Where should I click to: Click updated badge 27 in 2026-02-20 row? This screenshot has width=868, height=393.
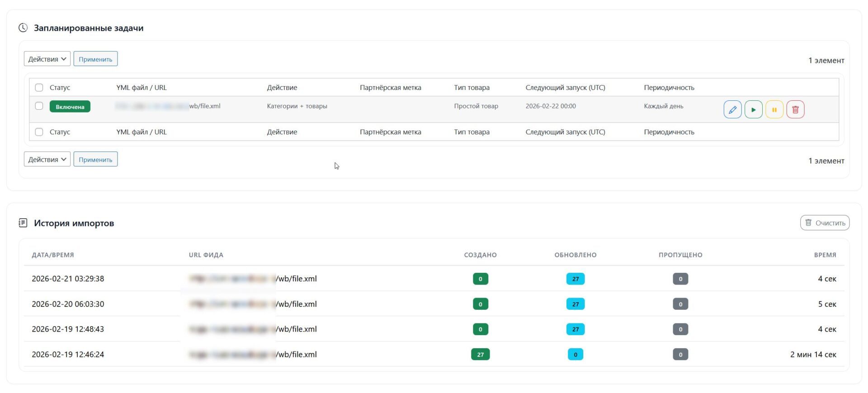click(x=576, y=304)
